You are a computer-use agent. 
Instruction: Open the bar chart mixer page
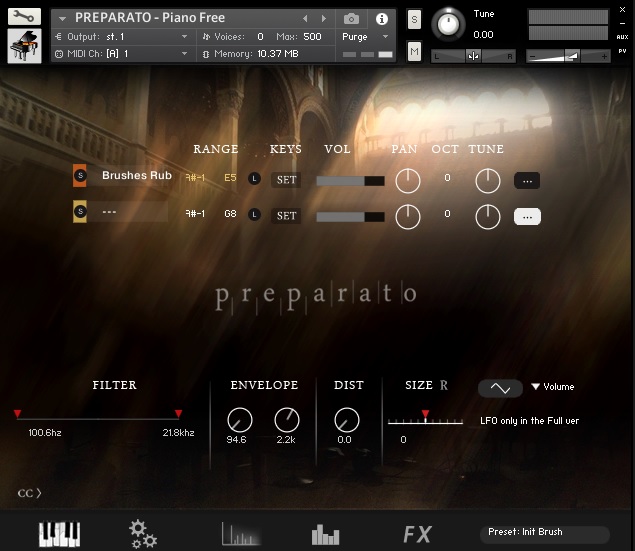(x=325, y=535)
